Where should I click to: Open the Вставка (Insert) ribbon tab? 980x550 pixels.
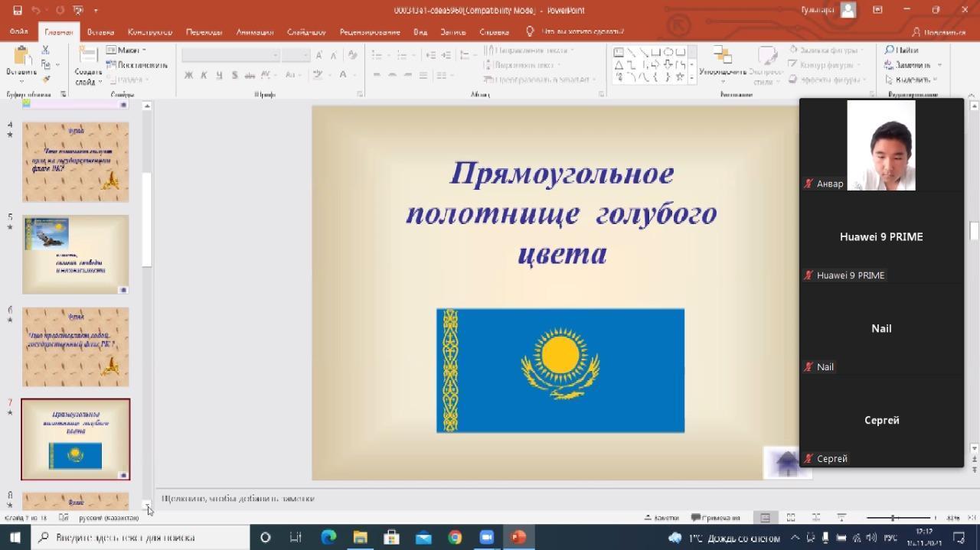point(100,32)
